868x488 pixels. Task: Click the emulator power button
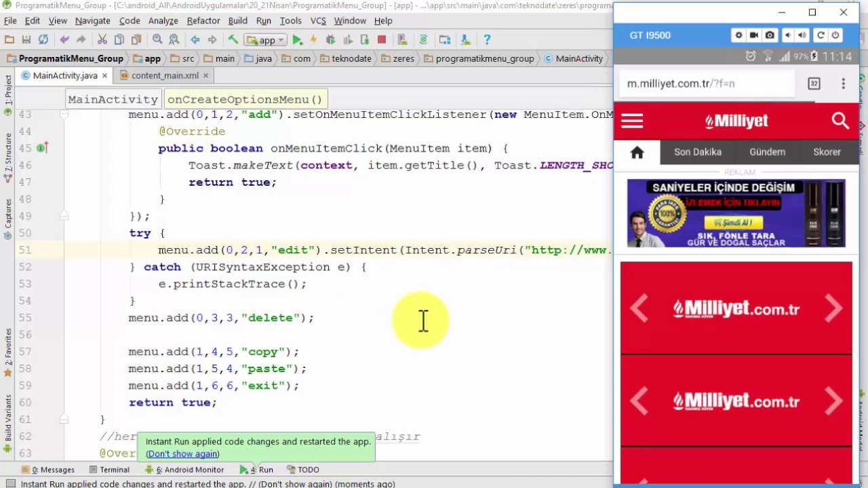click(835, 35)
